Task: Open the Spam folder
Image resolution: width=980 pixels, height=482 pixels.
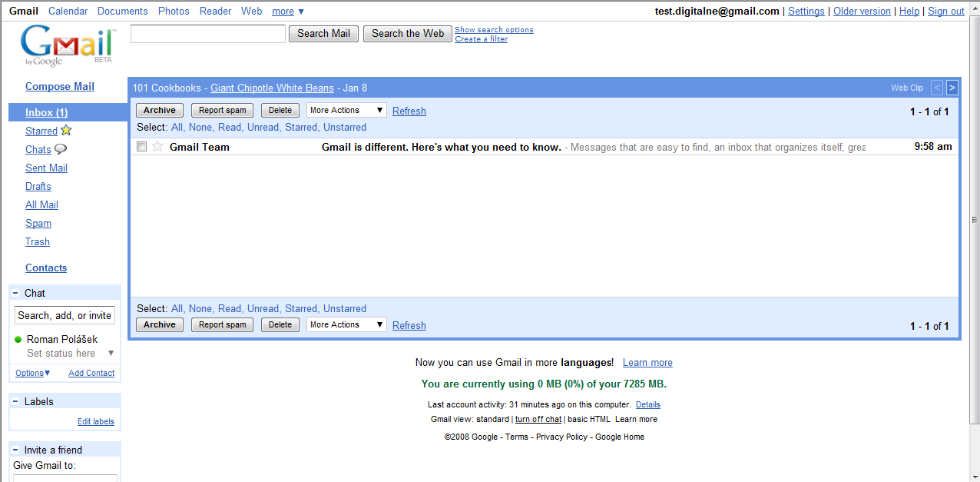Action: (x=38, y=223)
